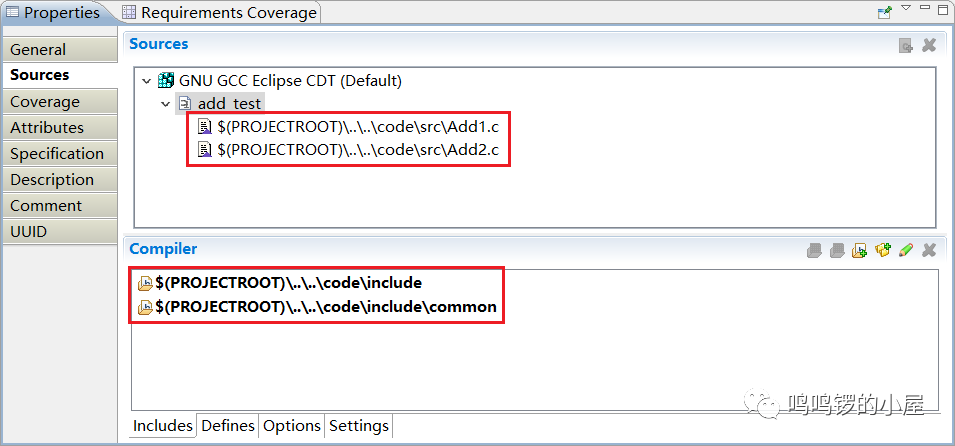
Task: Open the Settings tab
Action: (359, 426)
